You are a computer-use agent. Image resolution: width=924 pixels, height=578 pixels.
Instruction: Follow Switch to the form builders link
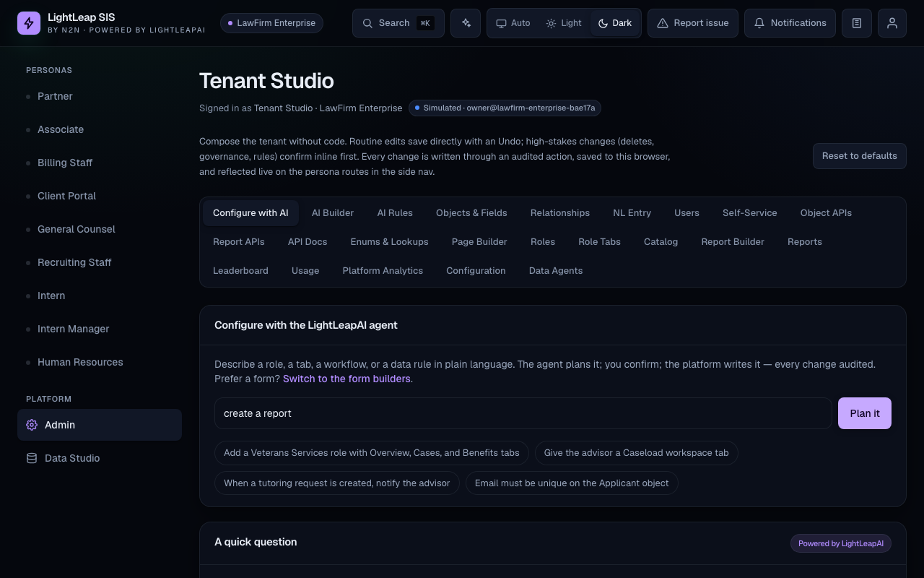coord(346,379)
